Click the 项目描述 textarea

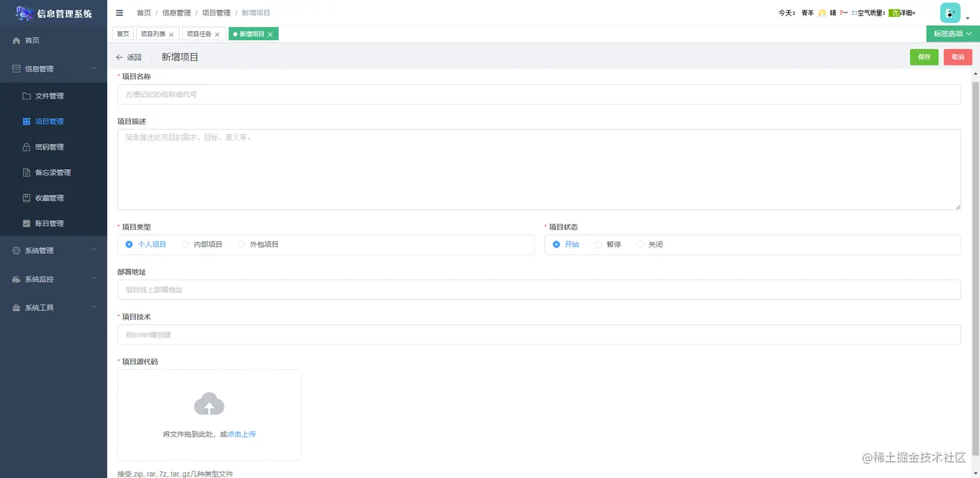(539, 169)
